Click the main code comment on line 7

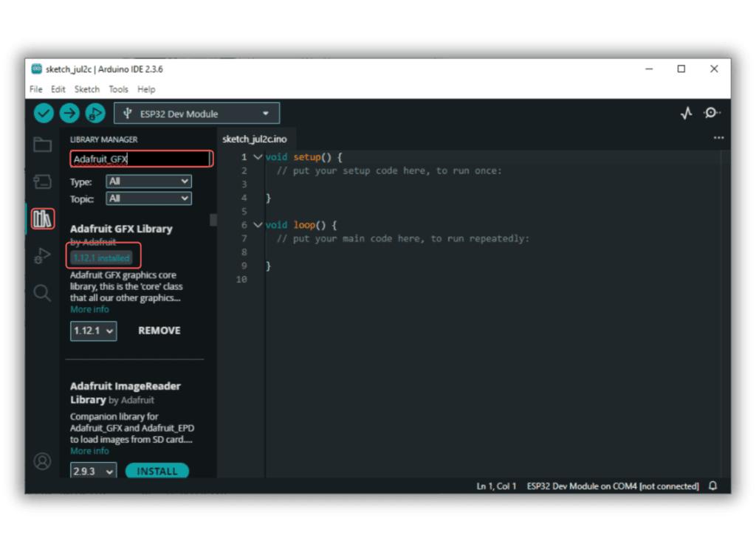[402, 238]
